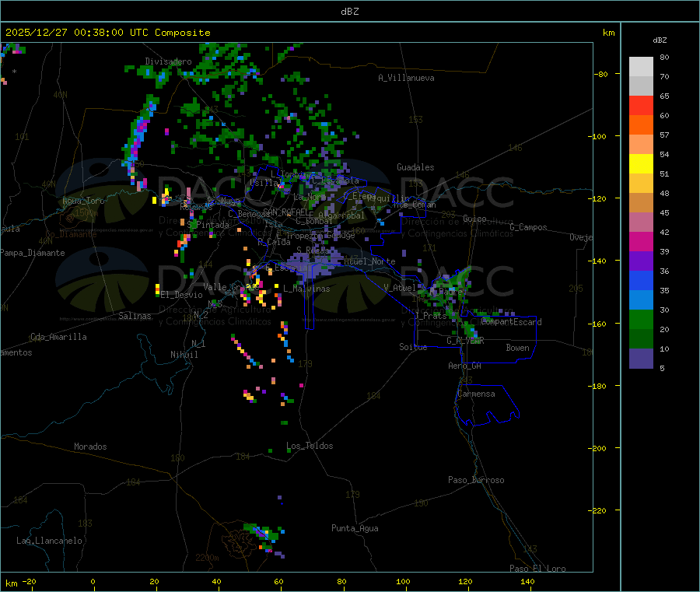Select the dark green 10-20 dBZ swatch
Image resolution: width=700 pixels, height=592 pixels.
[x=641, y=339]
